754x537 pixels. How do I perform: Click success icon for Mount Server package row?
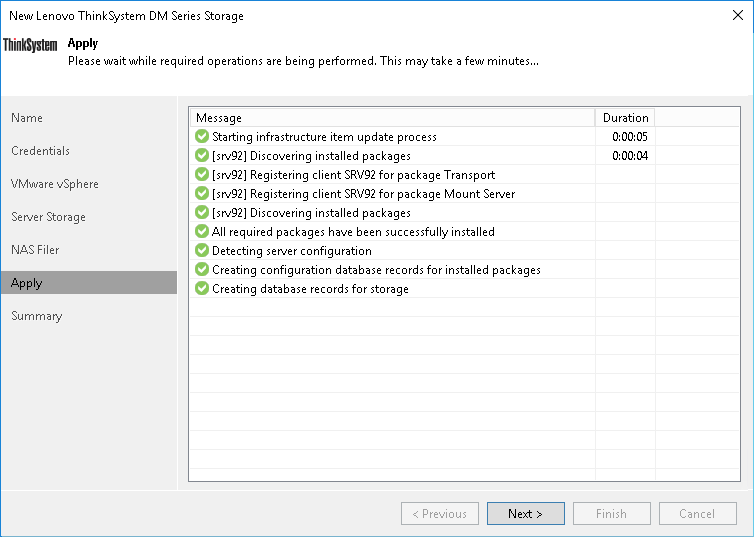pos(202,194)
